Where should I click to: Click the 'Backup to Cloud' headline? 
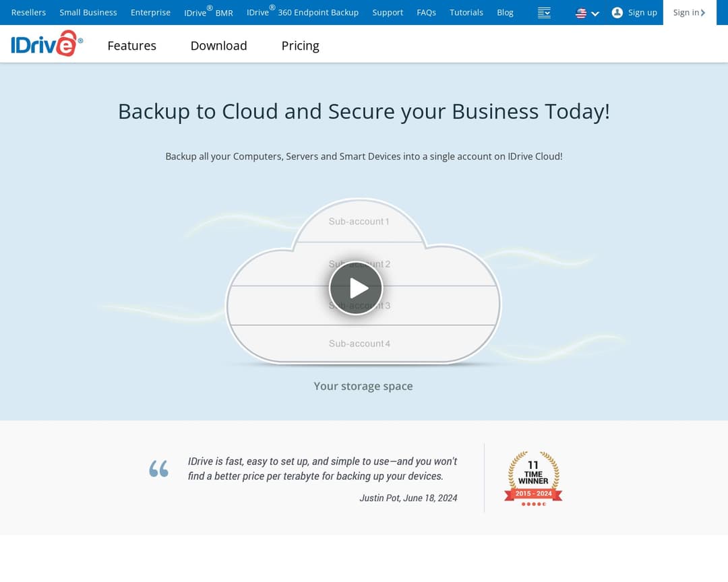pos(364,111)
